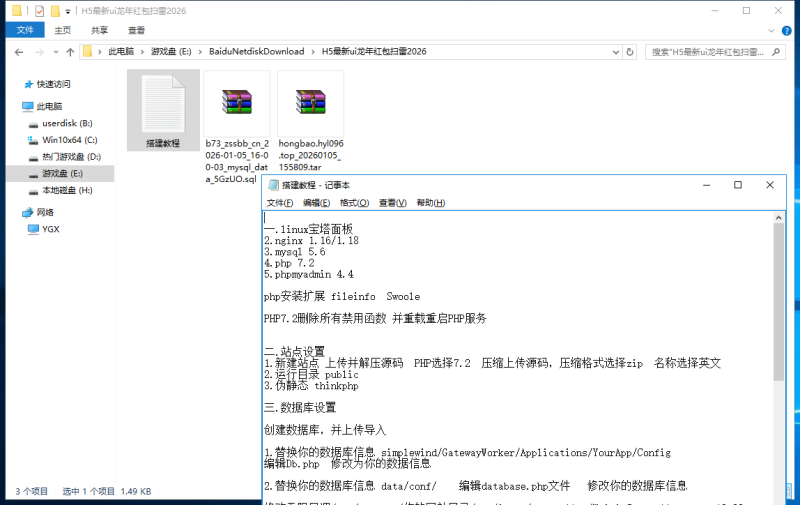Click the Explorer forward arrow
800x505 pixels.
click(39, 52)
